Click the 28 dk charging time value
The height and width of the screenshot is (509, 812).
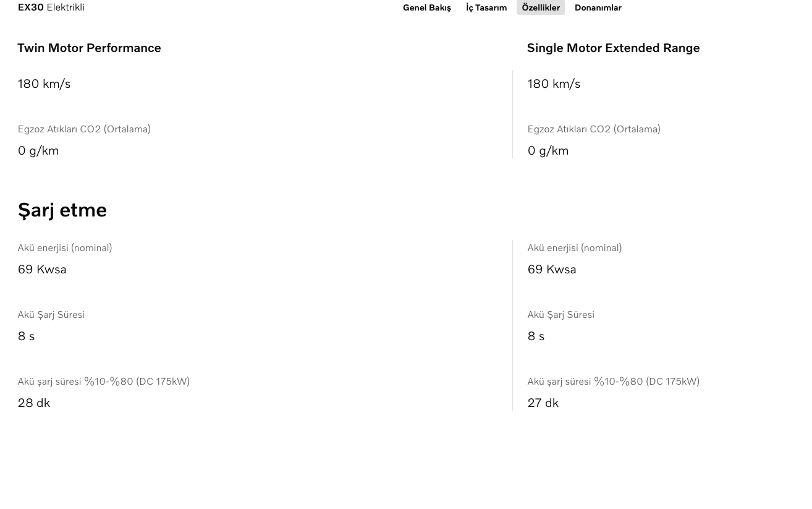34,403
